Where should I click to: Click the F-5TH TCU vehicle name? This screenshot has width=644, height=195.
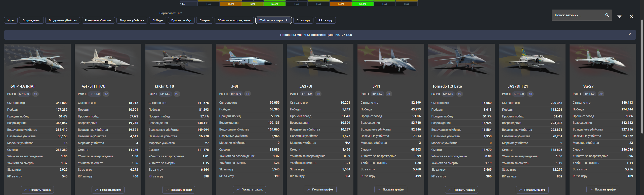tap(94, 86)
